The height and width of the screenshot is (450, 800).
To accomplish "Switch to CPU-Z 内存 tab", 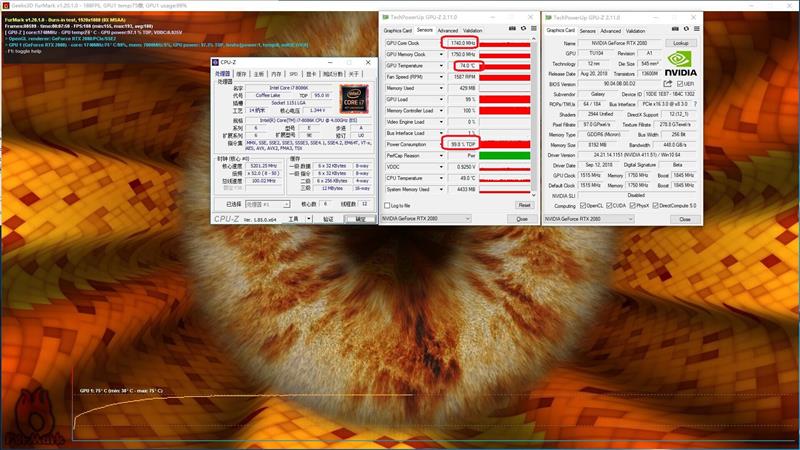I will pyautogui.click(x=276, y=74).
